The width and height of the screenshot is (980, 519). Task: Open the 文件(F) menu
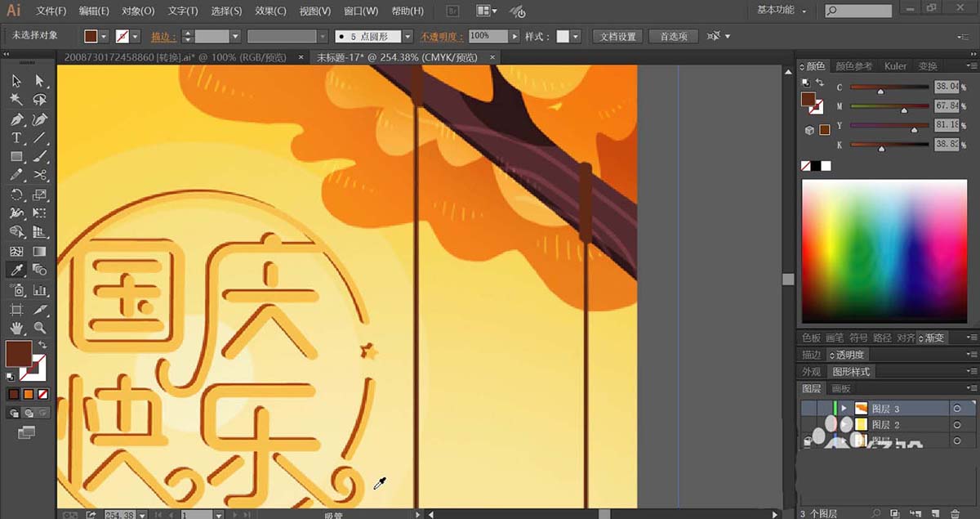pyautogui.click(x=51, y=11)
